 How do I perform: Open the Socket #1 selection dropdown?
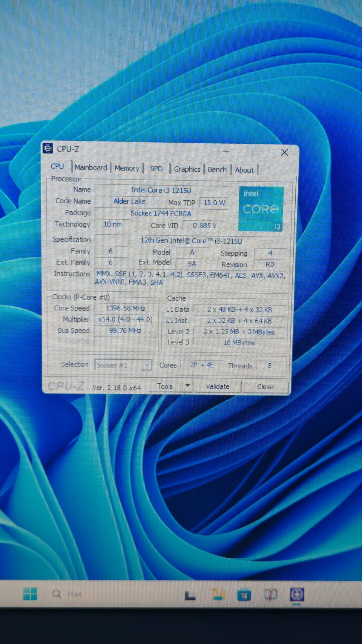[123, 365]
